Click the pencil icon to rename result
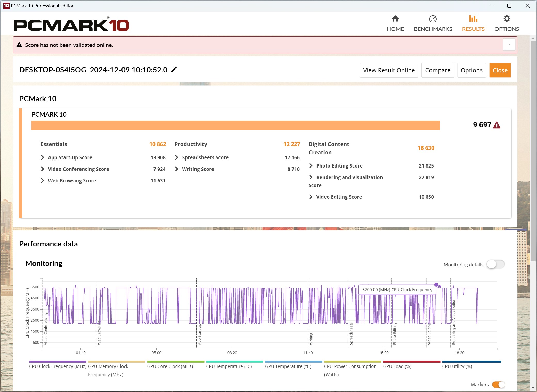 [x=174, y=70]
